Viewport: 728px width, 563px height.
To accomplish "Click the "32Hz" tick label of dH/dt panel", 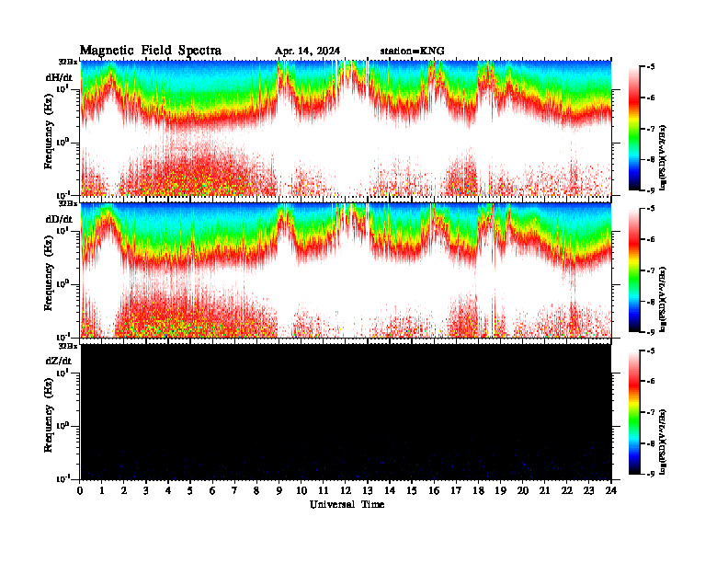I will click(67, 62).
